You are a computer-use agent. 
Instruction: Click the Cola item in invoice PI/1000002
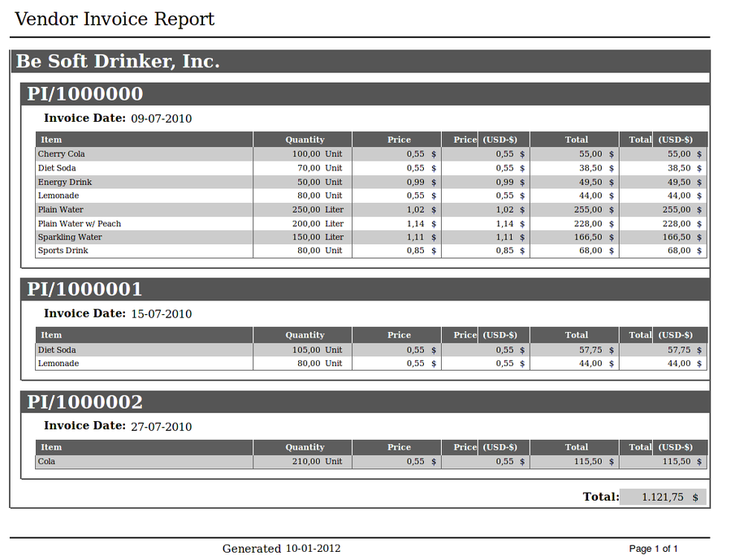[47, 462]
